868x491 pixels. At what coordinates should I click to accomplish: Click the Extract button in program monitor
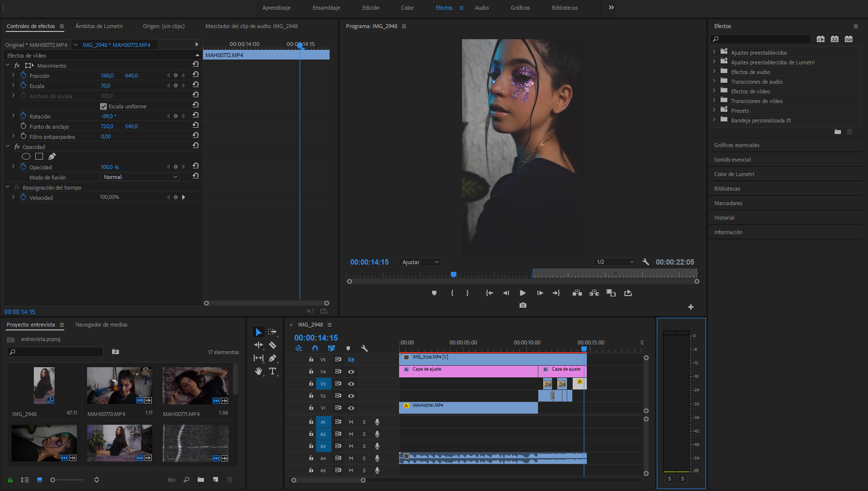(x=594, y=293)
